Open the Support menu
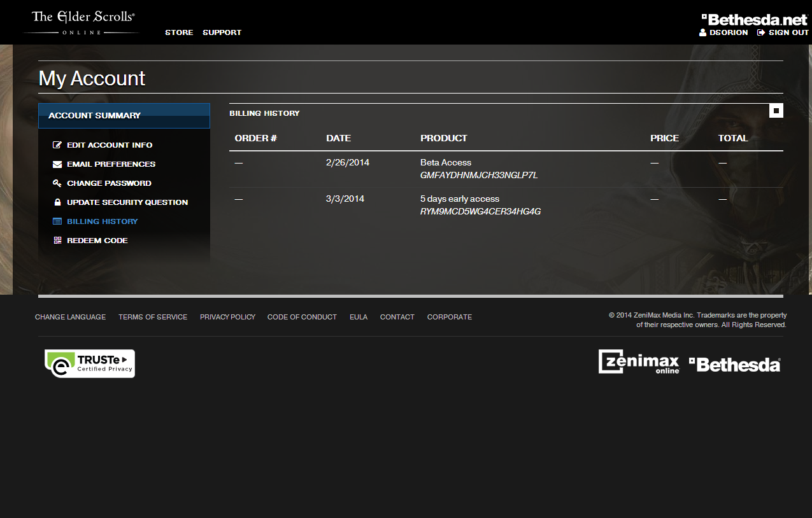Screen dimensions: 812x518 (222, 32)
